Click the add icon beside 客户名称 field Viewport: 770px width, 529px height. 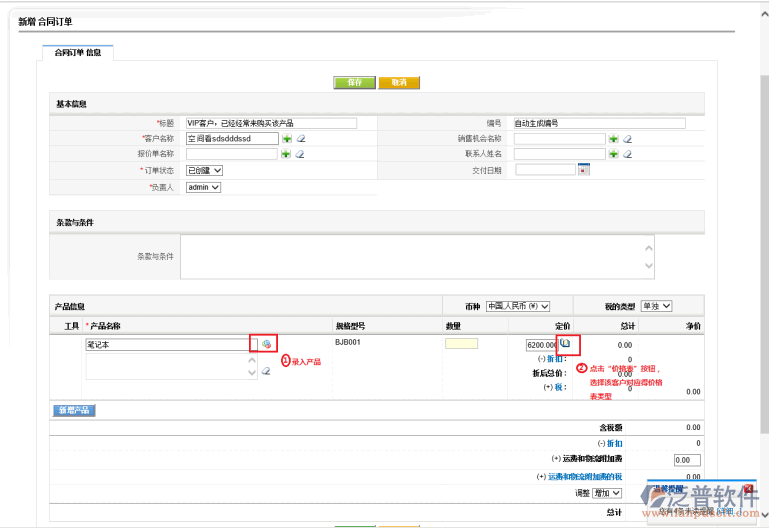(286, 139)
